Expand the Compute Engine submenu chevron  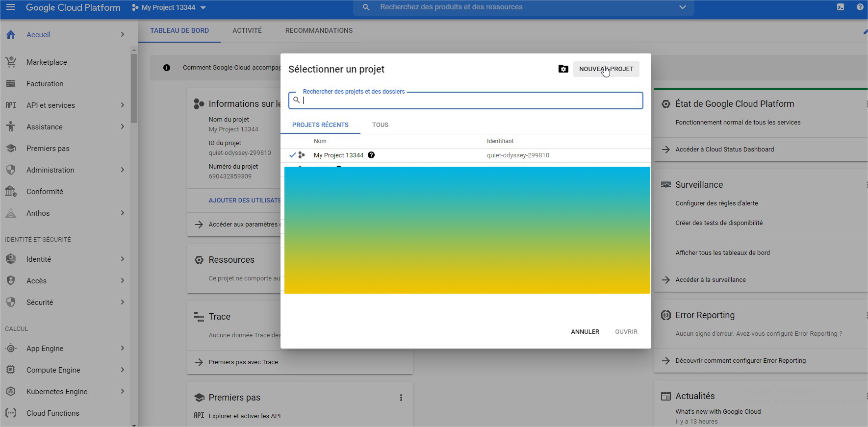122,370
